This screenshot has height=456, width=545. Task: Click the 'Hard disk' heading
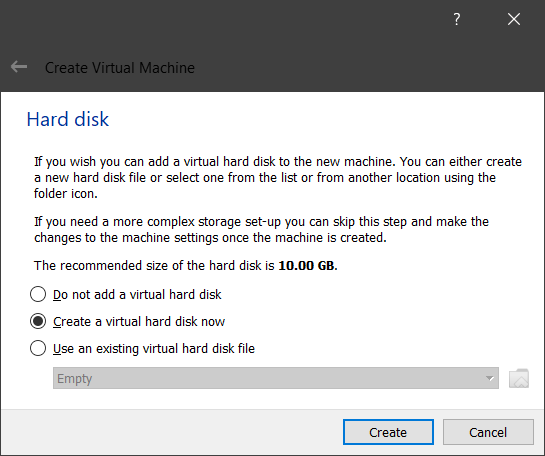click(x=68, y=119)
